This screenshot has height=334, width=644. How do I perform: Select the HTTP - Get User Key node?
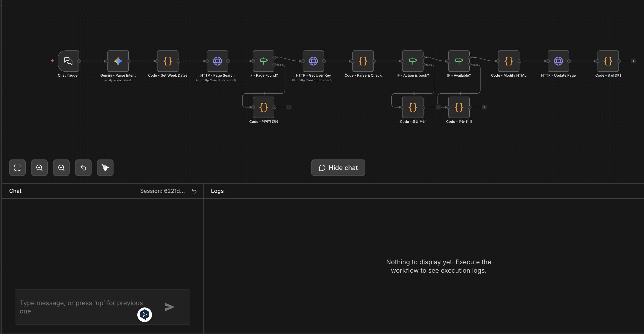pyautogui.click(x=313, y=61)
